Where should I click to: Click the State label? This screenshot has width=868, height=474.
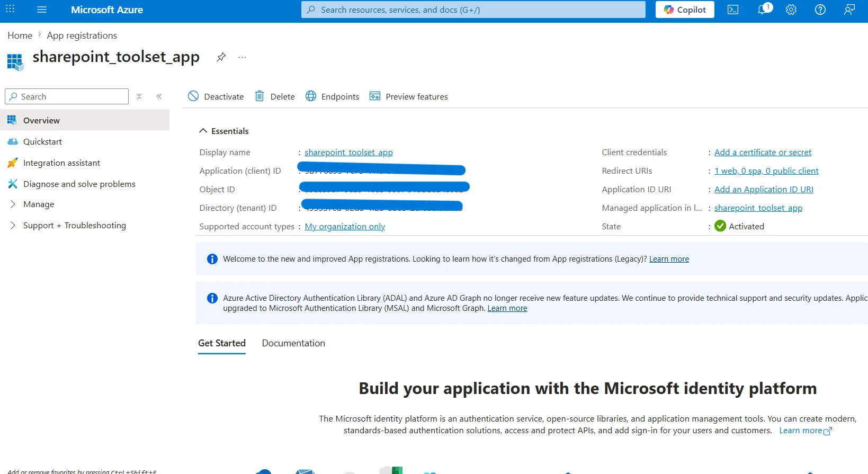click(x=611, y=227)
